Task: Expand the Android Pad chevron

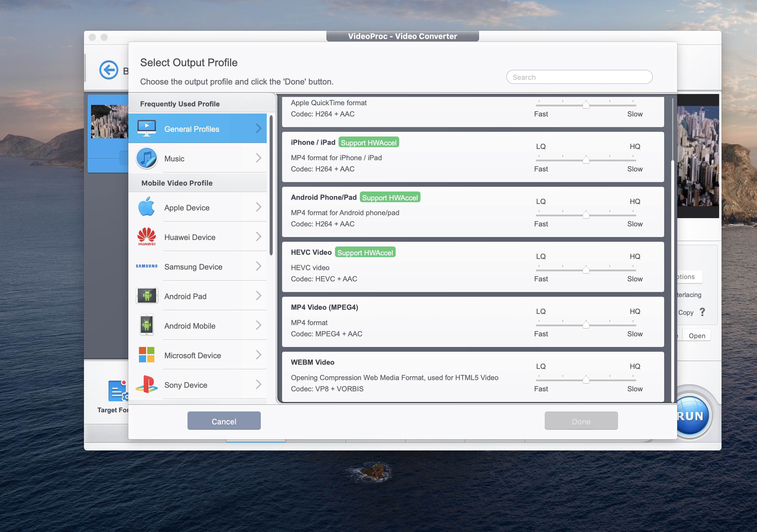Action: (259, 296)
